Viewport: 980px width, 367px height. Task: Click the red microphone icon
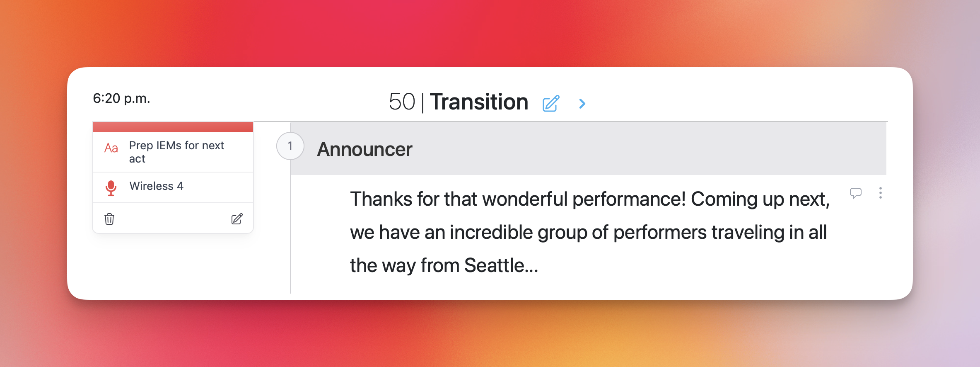tap(111, 188)
